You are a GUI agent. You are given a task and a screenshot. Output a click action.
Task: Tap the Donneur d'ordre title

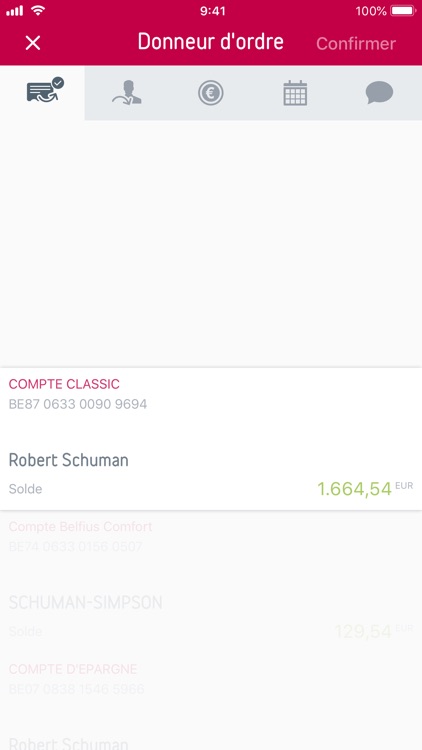coord(211,42)
